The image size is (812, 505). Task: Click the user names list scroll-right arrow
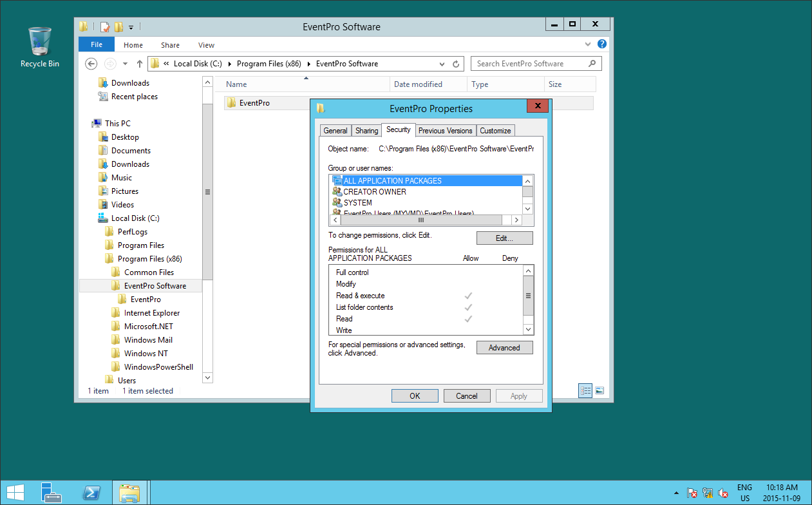point(517,220)
